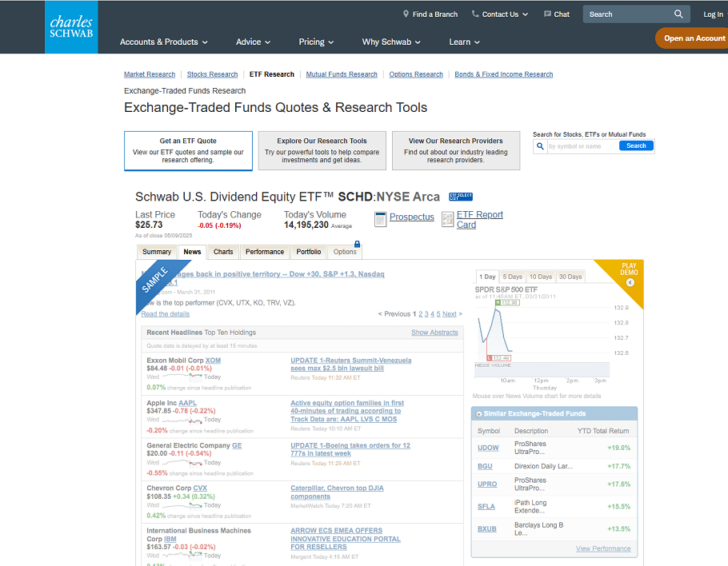This screenshot has height=566, width=728.
Task: Open the XOM ticker link
Action: [x=213, y=361]
